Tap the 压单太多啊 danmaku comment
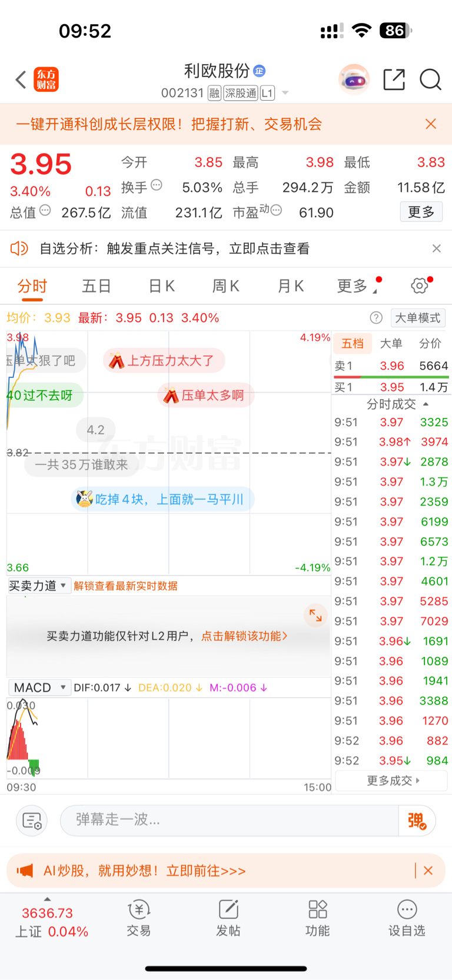452x980 pixels. (206, 395)
